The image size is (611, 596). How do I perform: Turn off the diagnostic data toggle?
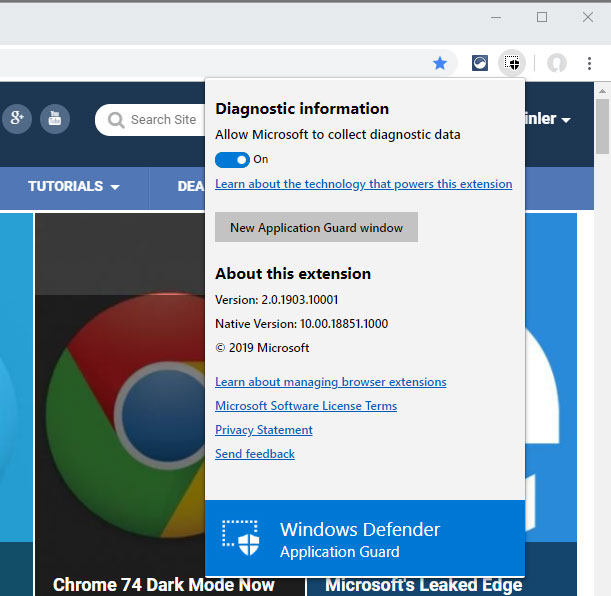point(232,160)
